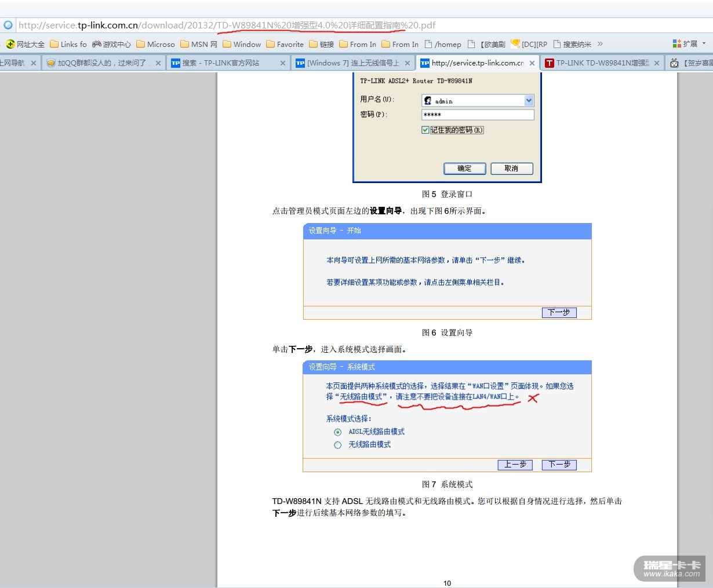
Task: Click the 确定 button in login dialog
Action: coord(465,169)
